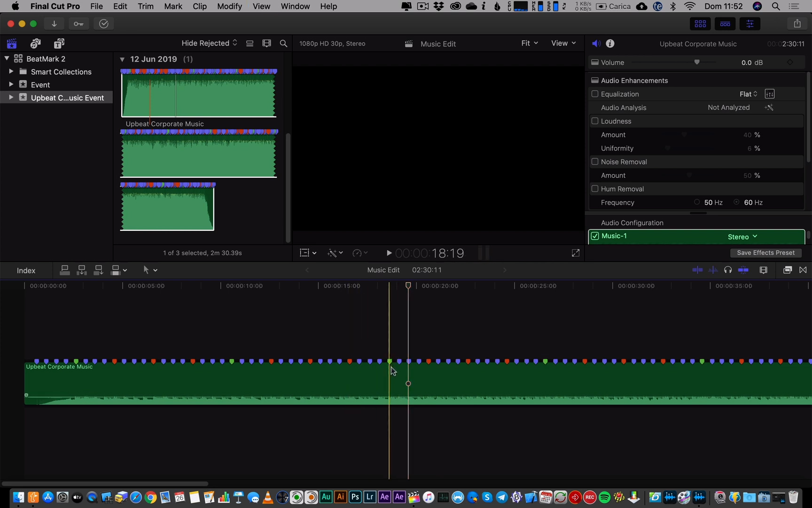Image resolution: width=812 pixels, height=508 pixels.
Task: Collapse the 12 Jun 2019 group
Action: (x=122, y=59)
